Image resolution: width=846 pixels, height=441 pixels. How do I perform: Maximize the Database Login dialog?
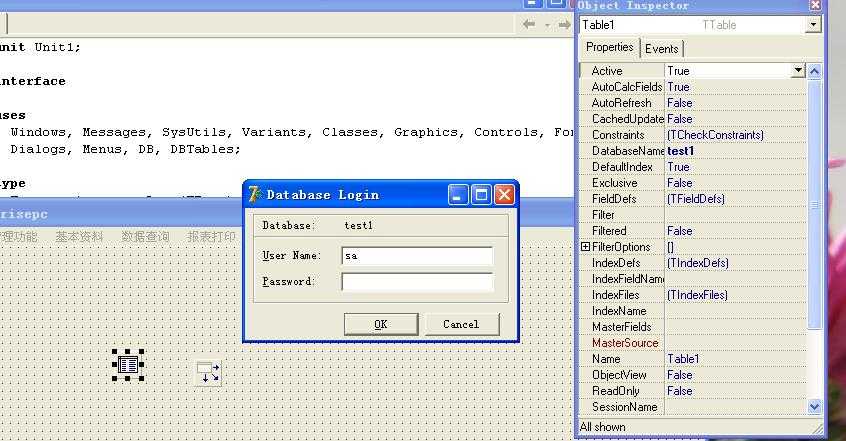coord(481,195)
